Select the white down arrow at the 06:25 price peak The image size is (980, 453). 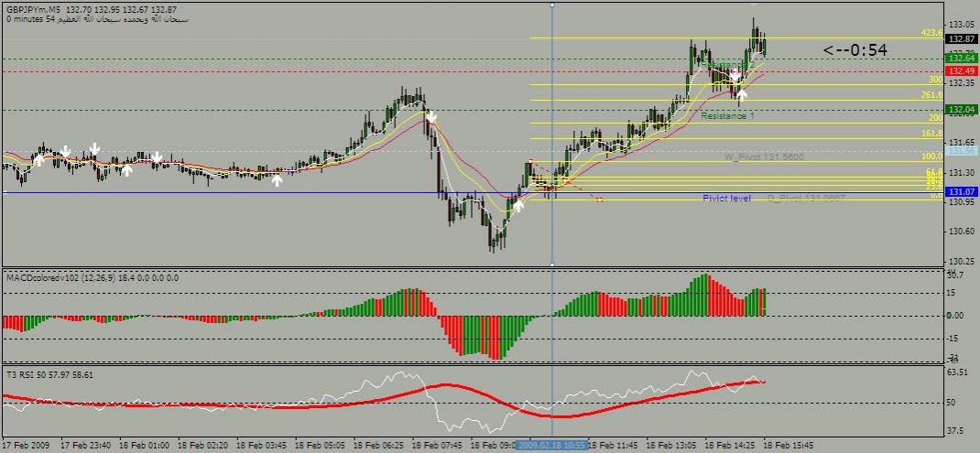[x=431, y=117]
